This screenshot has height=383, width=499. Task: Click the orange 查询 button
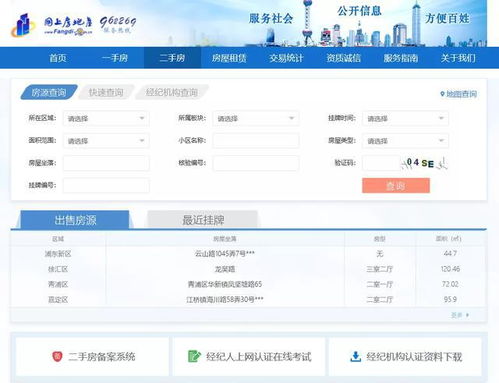coord(396,185)
